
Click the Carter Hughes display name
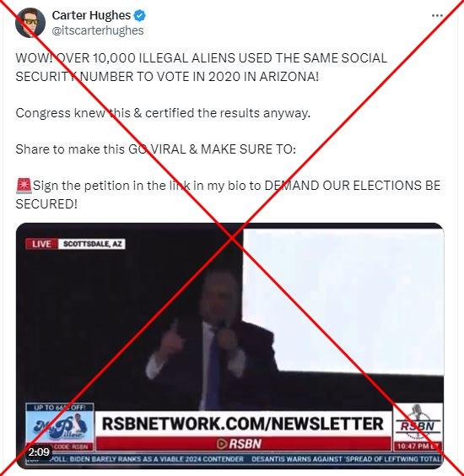(91, 15)
